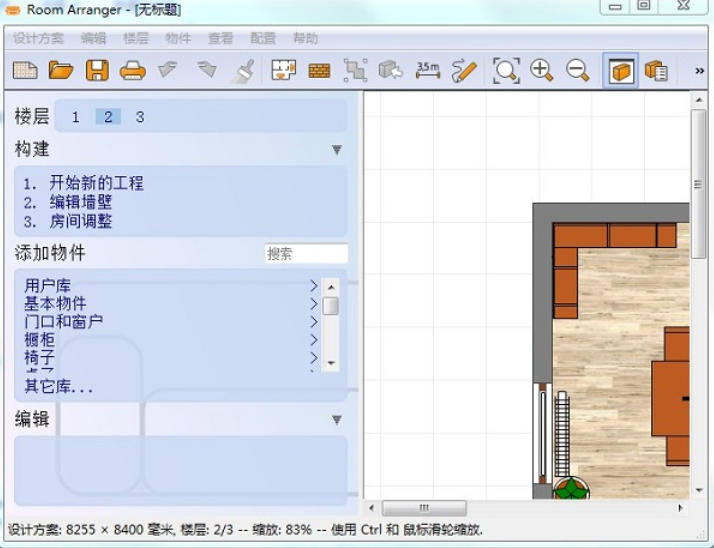Collapse the 编辑 panel section arrow
The height and width of the screenshot is (548, 714).
click(337, 420)
